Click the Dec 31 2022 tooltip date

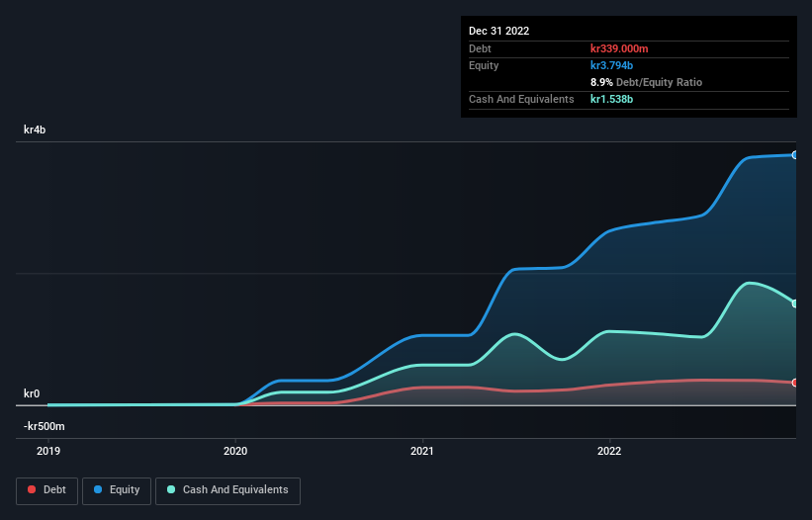(x=498, y=31)
